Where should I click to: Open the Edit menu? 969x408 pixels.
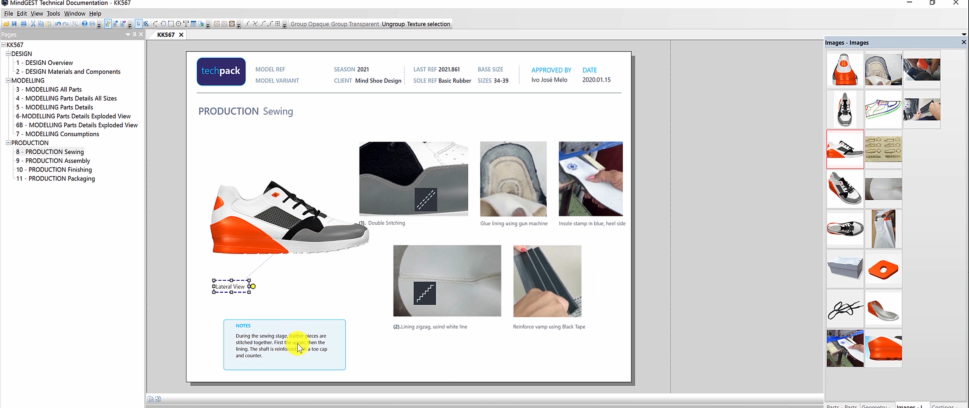22,14
